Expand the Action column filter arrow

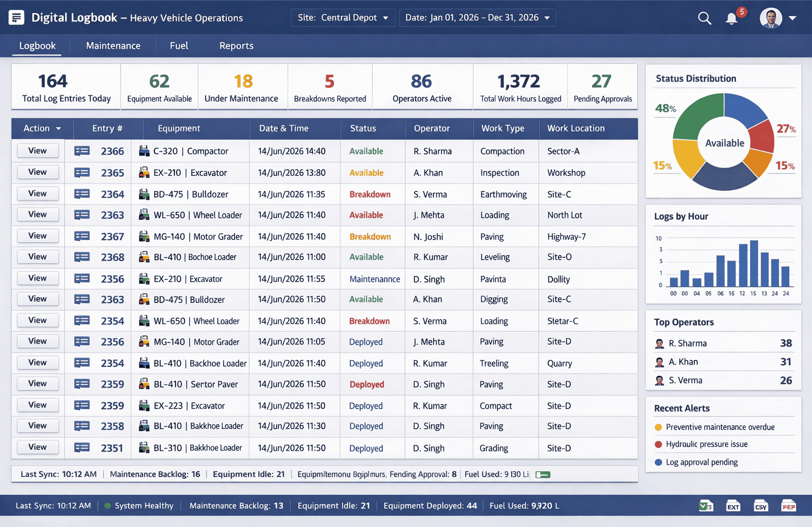pos(58,128)
